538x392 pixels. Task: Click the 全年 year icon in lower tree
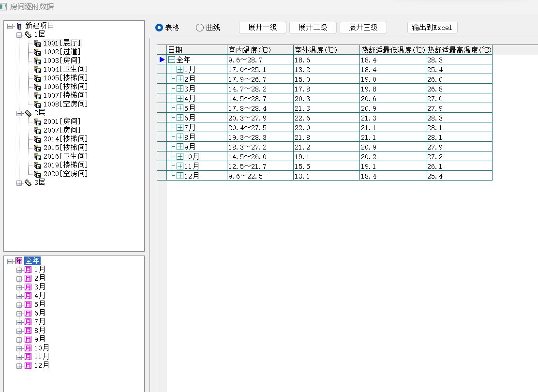[x=19, y=261]
